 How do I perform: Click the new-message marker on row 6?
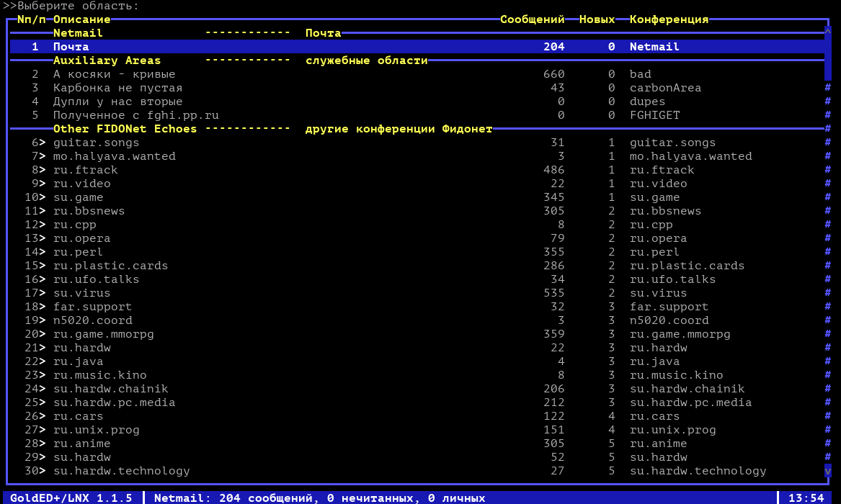43,143
